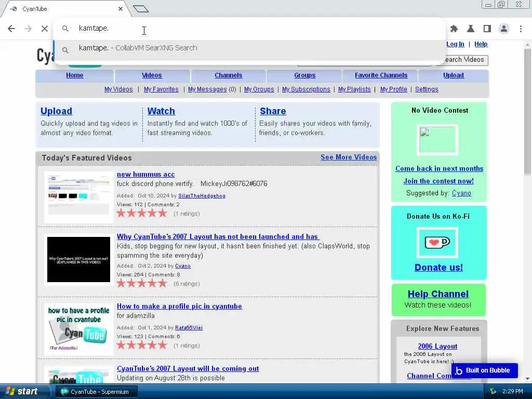Click the Ko-Fi cup donation image
Image resolution: width=532 pixels, height=399 pixels.
(x=437, y=242)
